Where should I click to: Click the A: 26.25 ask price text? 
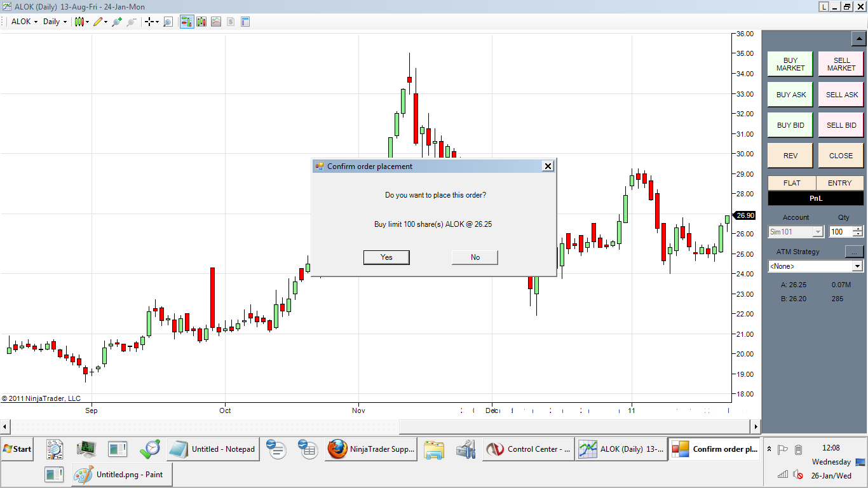(x=794, y=285)
